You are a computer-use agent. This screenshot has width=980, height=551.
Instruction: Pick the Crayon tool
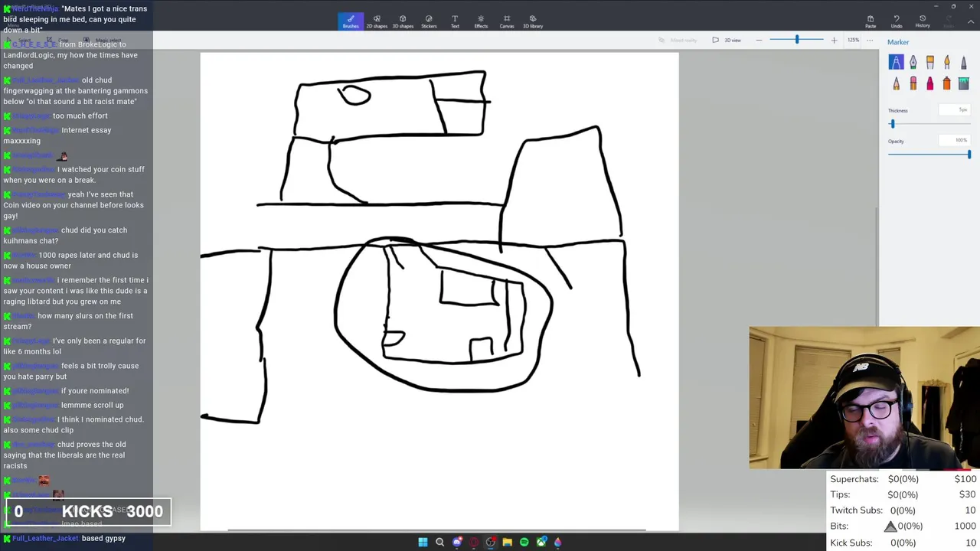pos(930,83)
